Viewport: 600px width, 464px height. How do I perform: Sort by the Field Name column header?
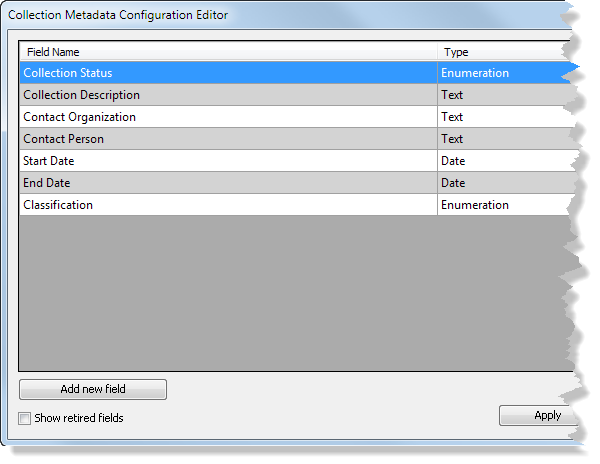[228, 52]
